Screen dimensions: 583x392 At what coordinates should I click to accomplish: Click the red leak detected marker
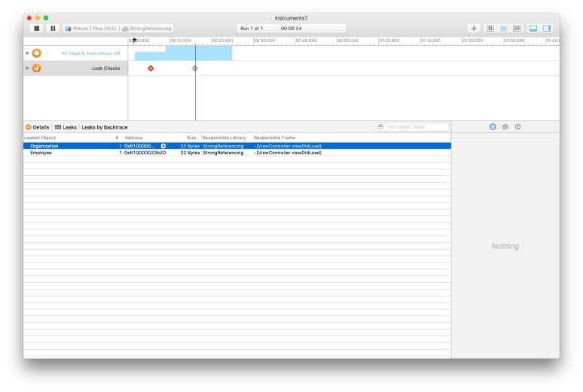click(151, 68)
